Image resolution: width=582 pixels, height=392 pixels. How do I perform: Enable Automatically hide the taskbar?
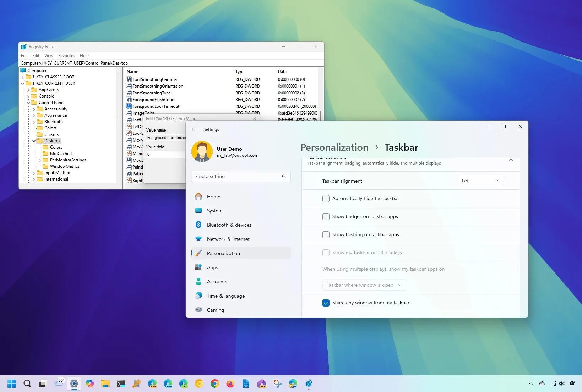click(x=326, y=199)
